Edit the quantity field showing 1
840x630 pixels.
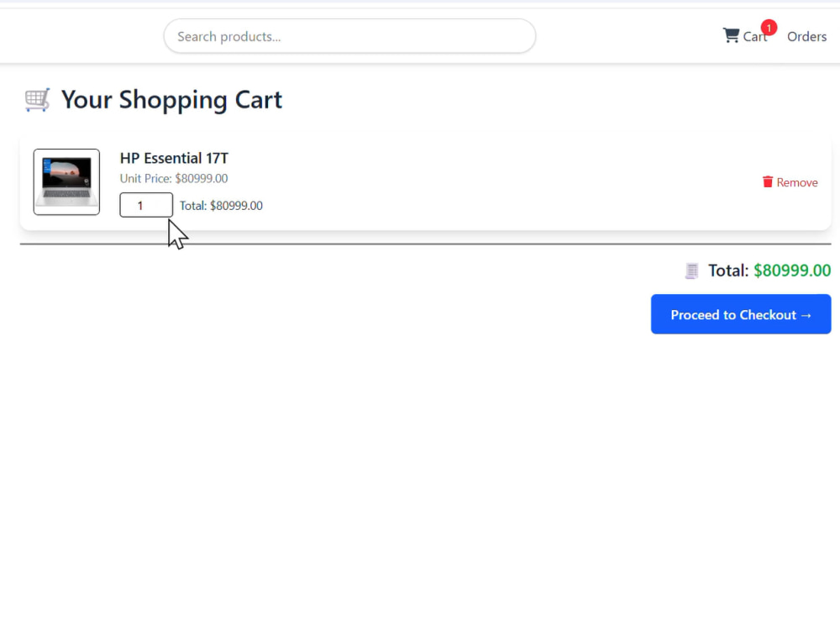coord(146,205)
